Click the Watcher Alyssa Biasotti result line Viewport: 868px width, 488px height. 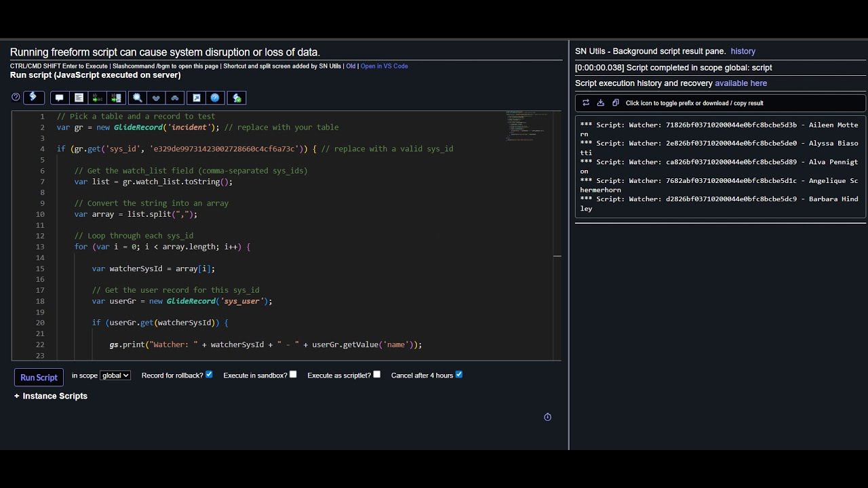[719, 148]
